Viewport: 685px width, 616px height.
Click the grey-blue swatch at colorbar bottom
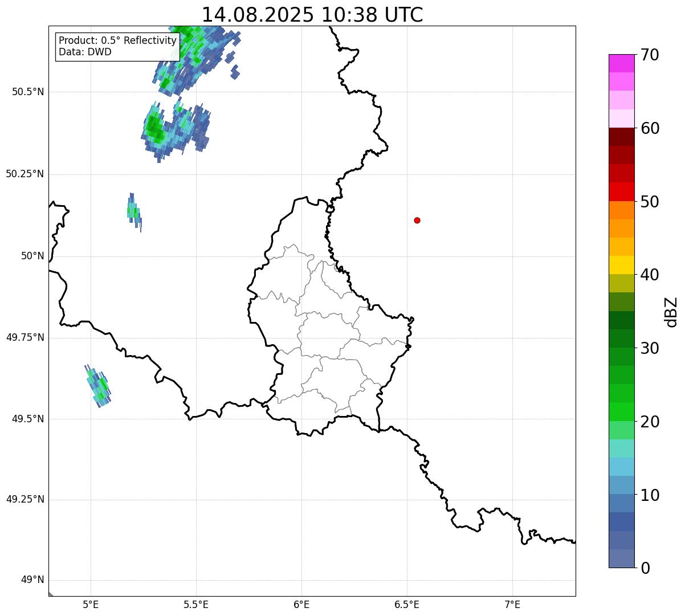point(621,558)
